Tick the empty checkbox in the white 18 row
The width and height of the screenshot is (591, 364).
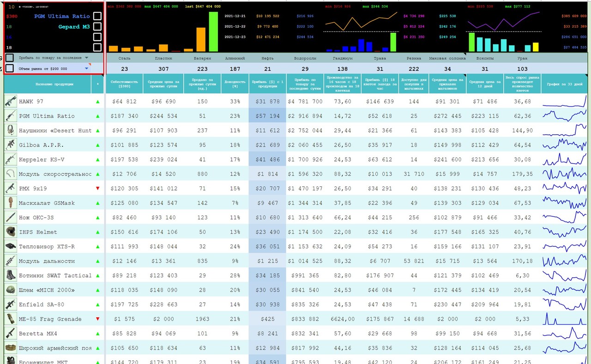[97, 47]
